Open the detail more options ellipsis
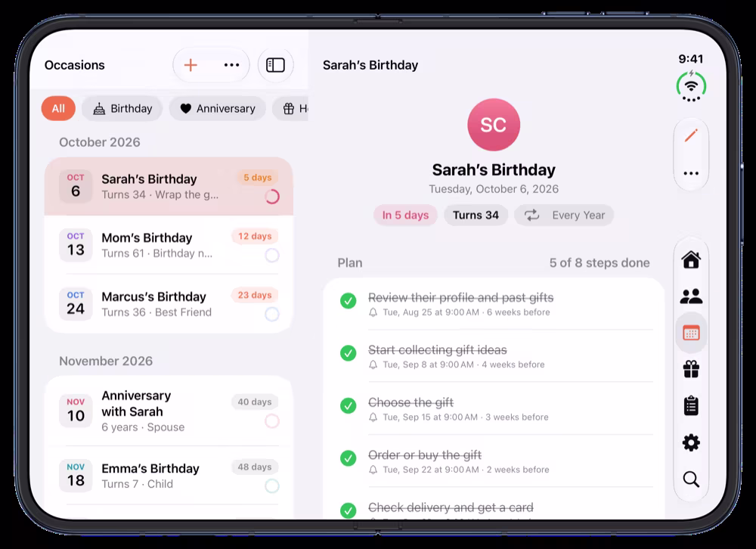The width and height of the screenshot is (756, 549). click(691, 174)
